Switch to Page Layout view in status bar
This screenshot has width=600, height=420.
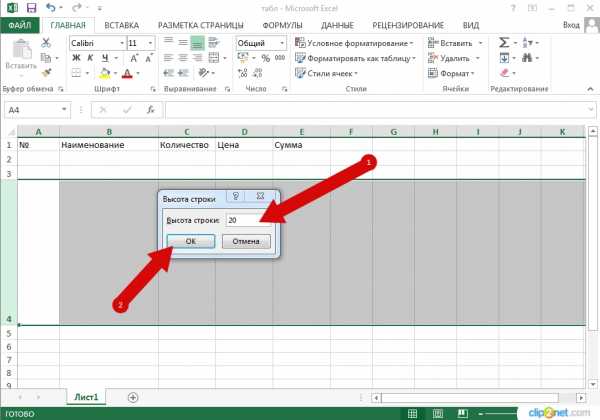point(438,413)
